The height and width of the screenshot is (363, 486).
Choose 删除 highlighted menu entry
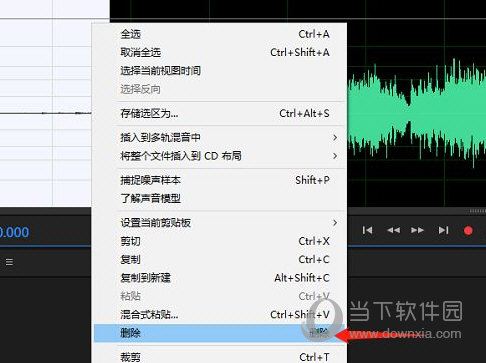point(220,333)
